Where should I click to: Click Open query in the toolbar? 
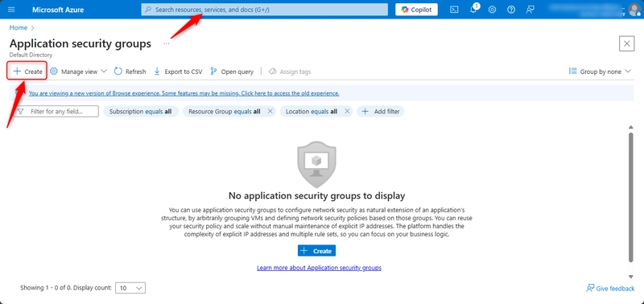[x=232, y=72]
